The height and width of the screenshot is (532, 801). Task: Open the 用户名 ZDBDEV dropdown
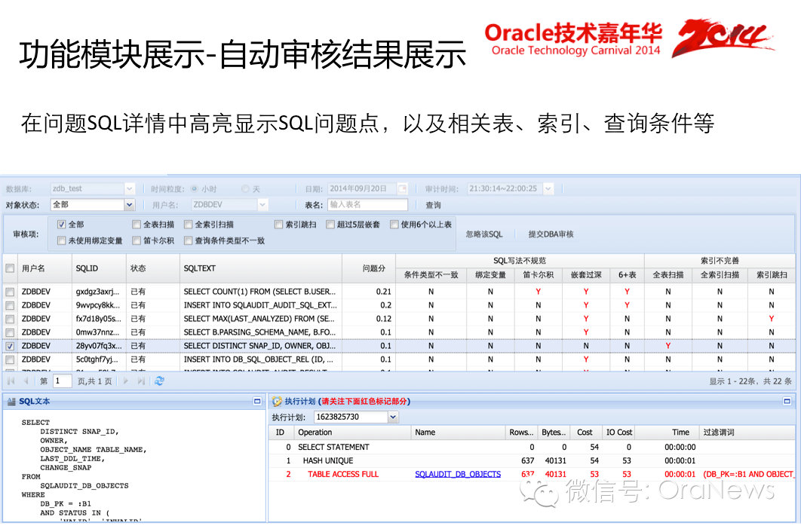[x=262, y=205]
